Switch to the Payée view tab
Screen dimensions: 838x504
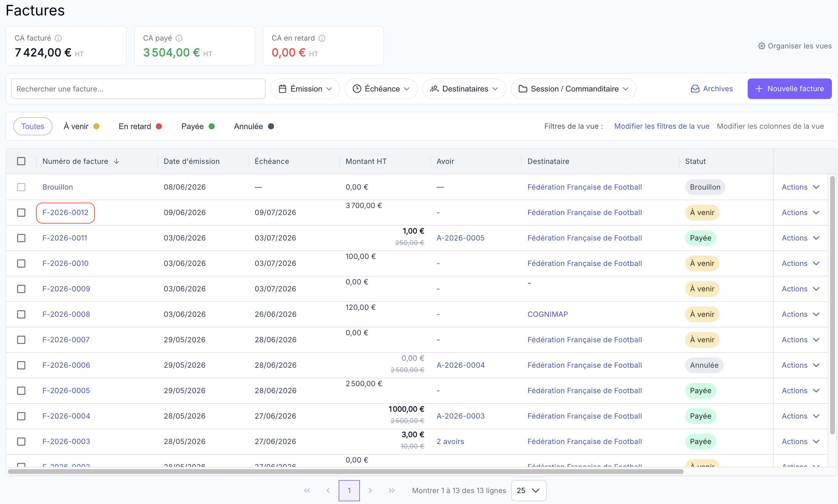198,126
